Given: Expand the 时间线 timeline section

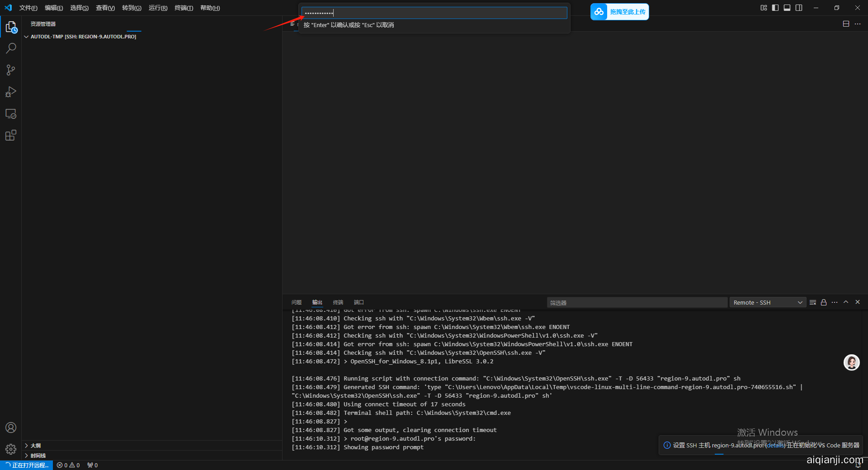Looking at the screenshot, I should click(x=38, y=456).
